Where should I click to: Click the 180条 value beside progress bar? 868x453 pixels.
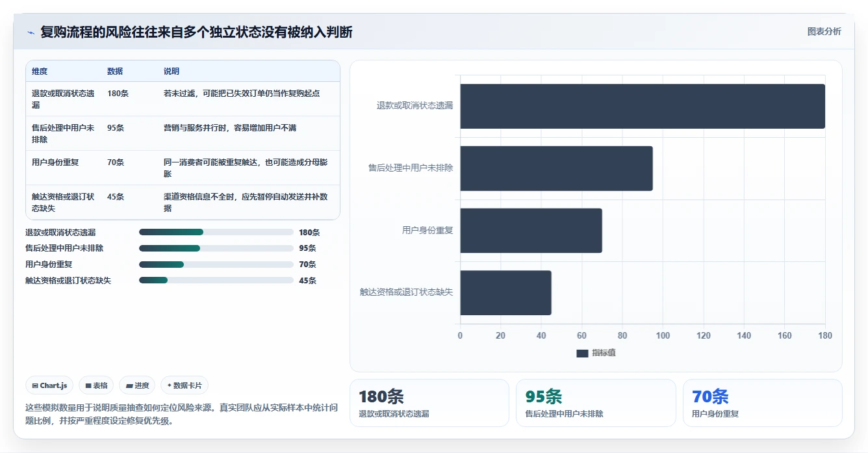click(309, 232)
